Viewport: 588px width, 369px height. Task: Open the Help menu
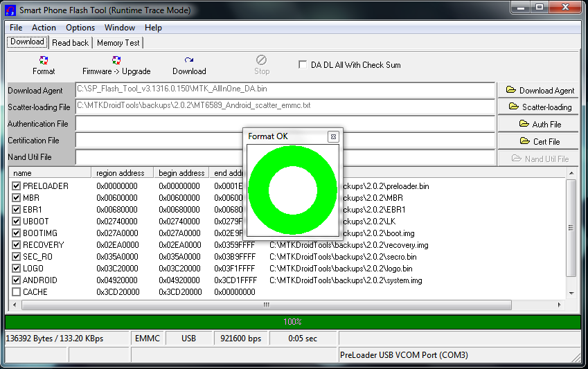153,28
